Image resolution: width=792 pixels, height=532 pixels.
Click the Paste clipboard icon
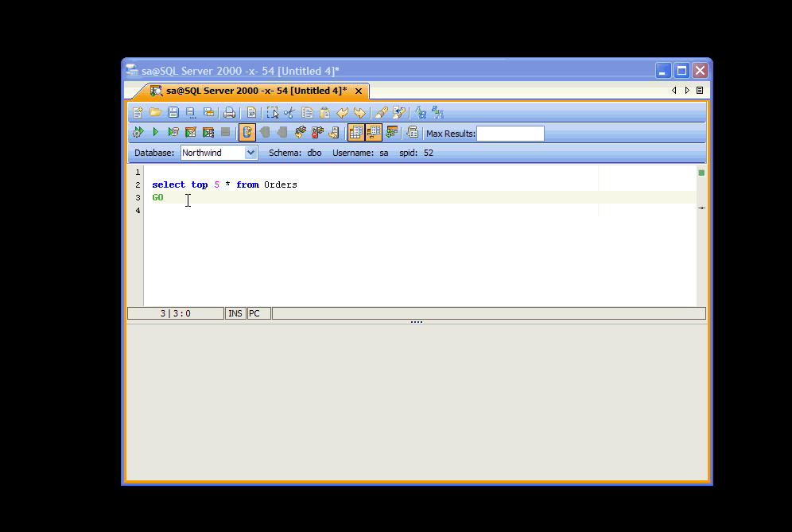point(324,112)
